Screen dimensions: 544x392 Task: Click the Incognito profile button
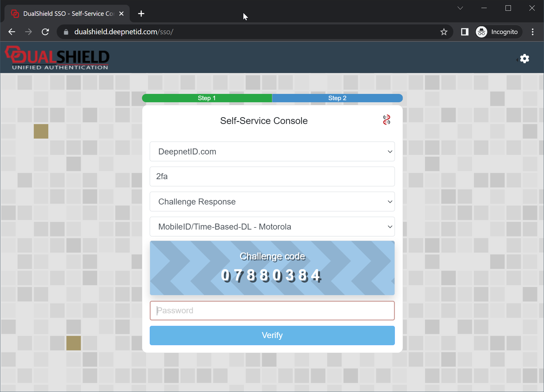pyautogui.click(x=498, y=32)
